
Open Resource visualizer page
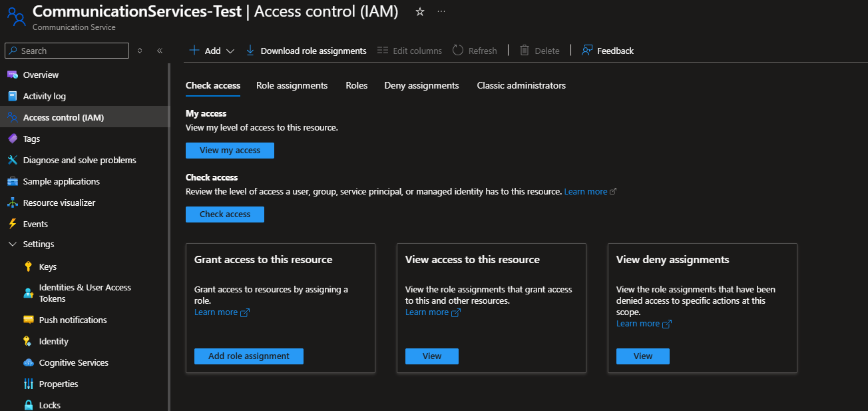59,203
